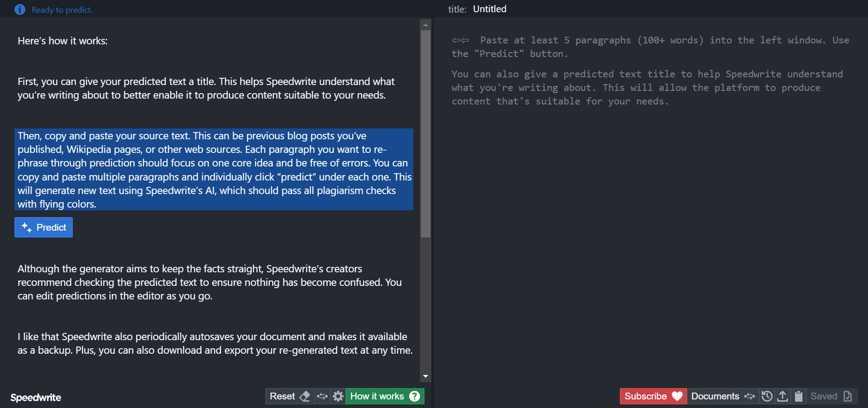868x408 pixels.
Task: Click the export upload icon
Action: [783, 397]
